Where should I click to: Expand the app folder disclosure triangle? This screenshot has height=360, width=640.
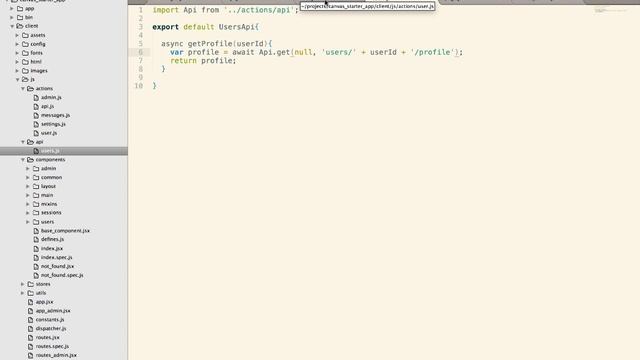12,8
